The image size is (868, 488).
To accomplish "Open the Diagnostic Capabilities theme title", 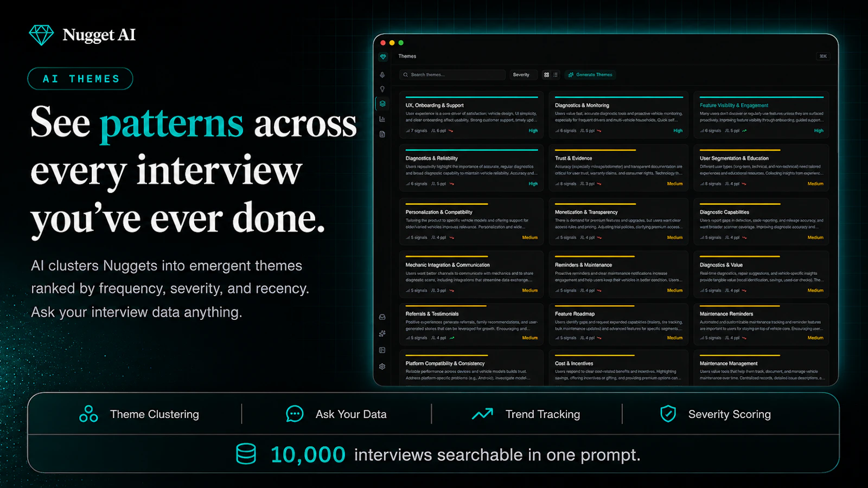I will [724, 212].
